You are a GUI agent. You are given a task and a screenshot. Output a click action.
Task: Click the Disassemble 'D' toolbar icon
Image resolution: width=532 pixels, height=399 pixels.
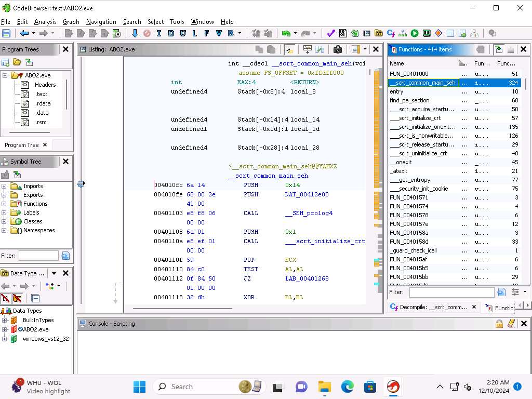coord(170,33)
